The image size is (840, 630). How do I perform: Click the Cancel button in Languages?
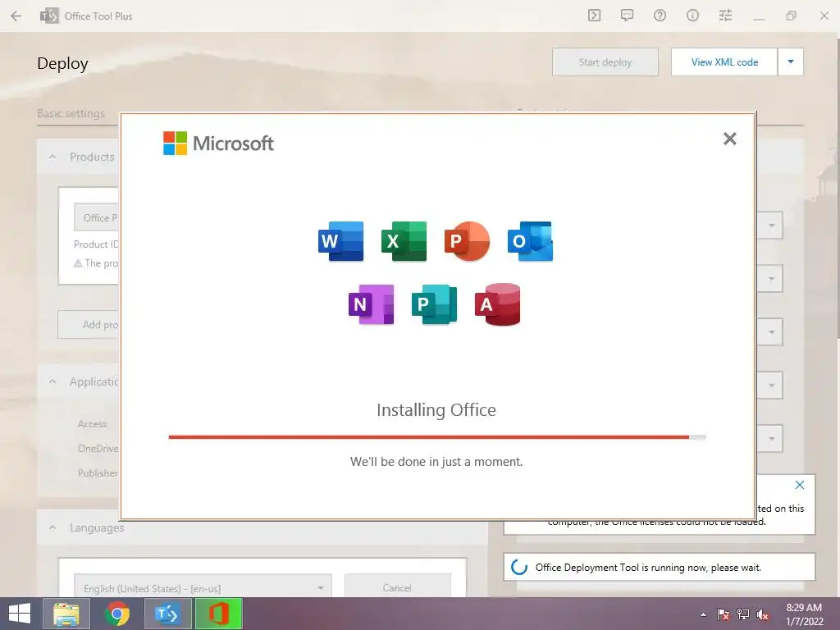click(398, 587)
